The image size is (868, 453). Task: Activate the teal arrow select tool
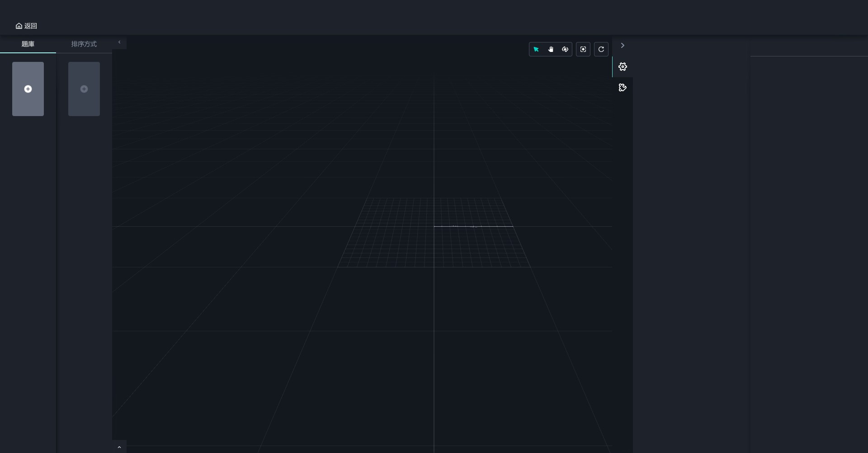pyautogui.click(x=536, y=49)
